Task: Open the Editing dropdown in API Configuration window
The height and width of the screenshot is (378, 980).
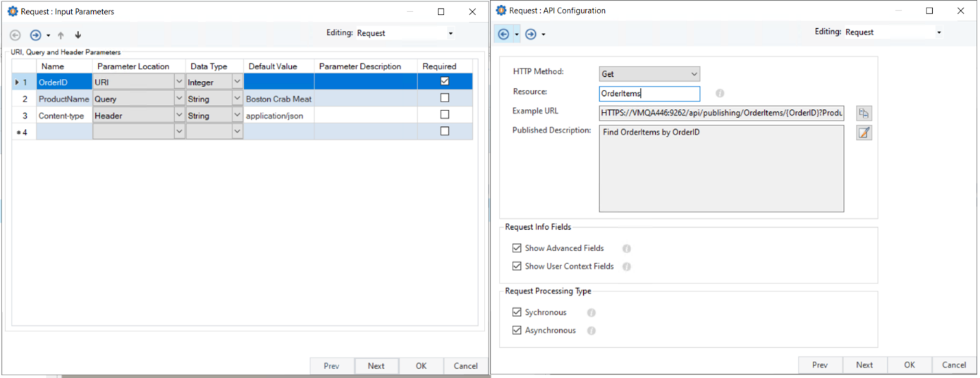Action: 939,32
